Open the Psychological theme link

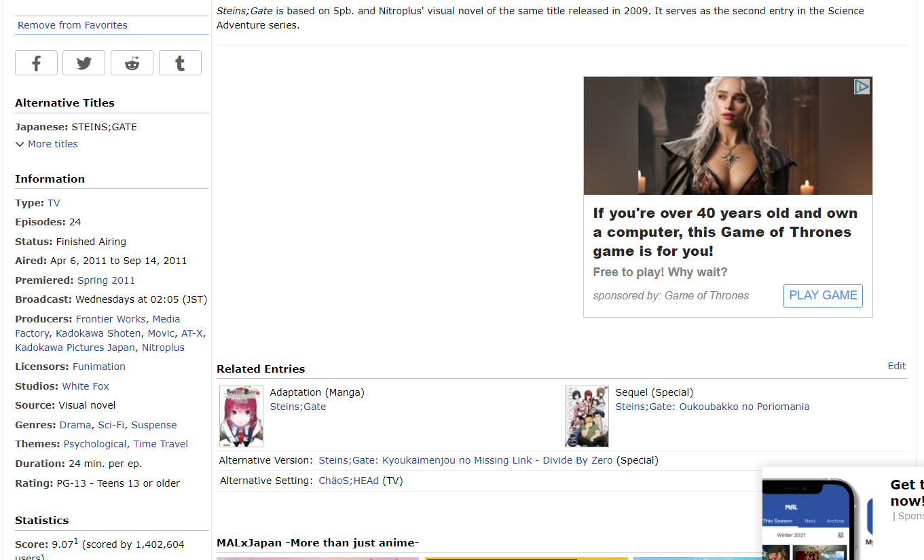pyautogui.click(x=95, y=444)
